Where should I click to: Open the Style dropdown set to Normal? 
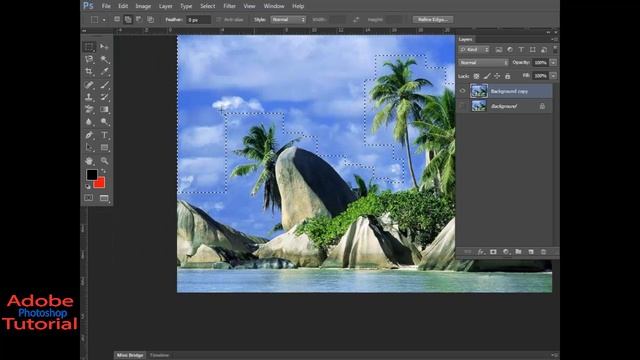click(x=288, y=20)
